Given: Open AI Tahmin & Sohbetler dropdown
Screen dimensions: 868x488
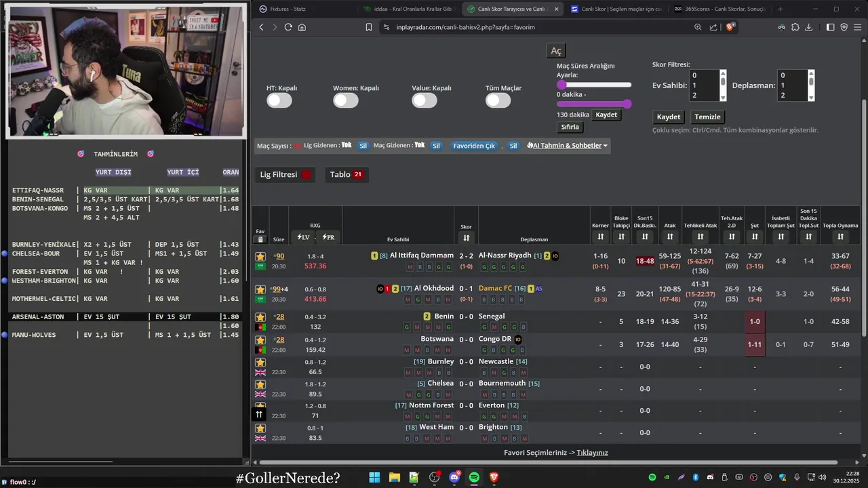Looking at the screenshot, I should pos(567,146).
